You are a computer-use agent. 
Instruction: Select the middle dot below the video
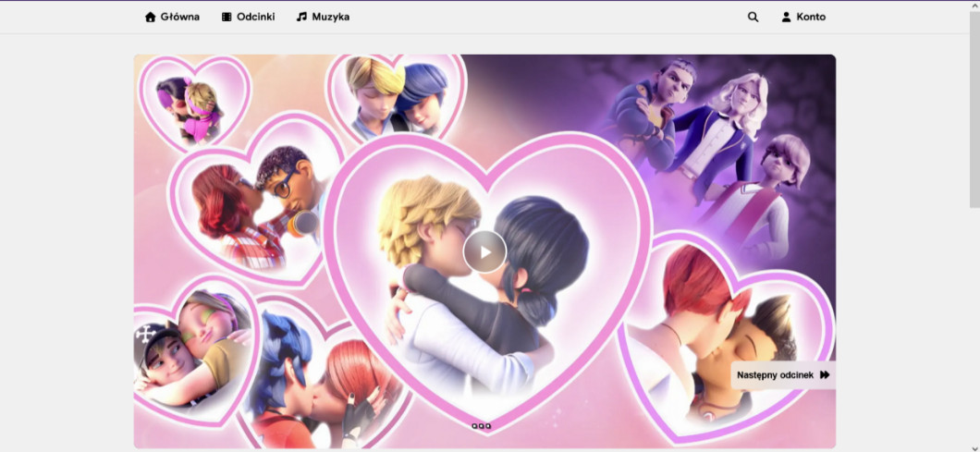(x=481, y=426)
